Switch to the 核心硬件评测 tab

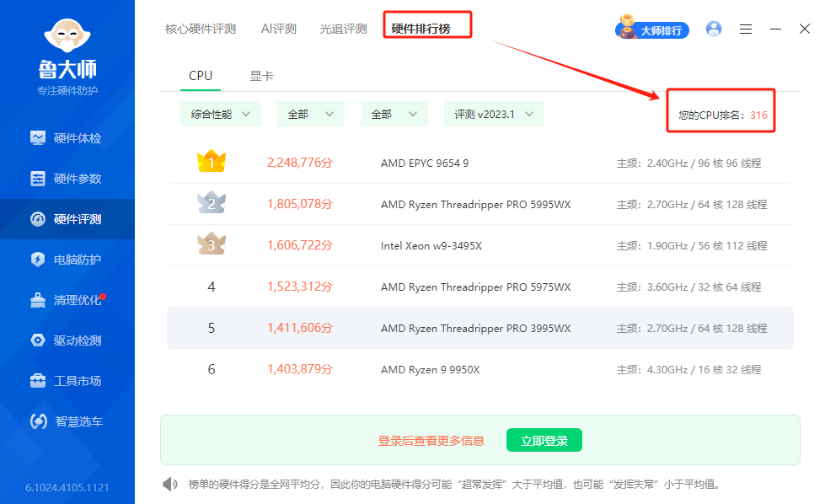point(201,29)
